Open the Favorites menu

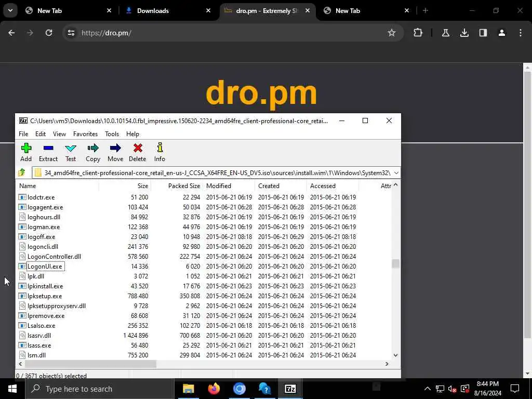[x=86, y=134]
